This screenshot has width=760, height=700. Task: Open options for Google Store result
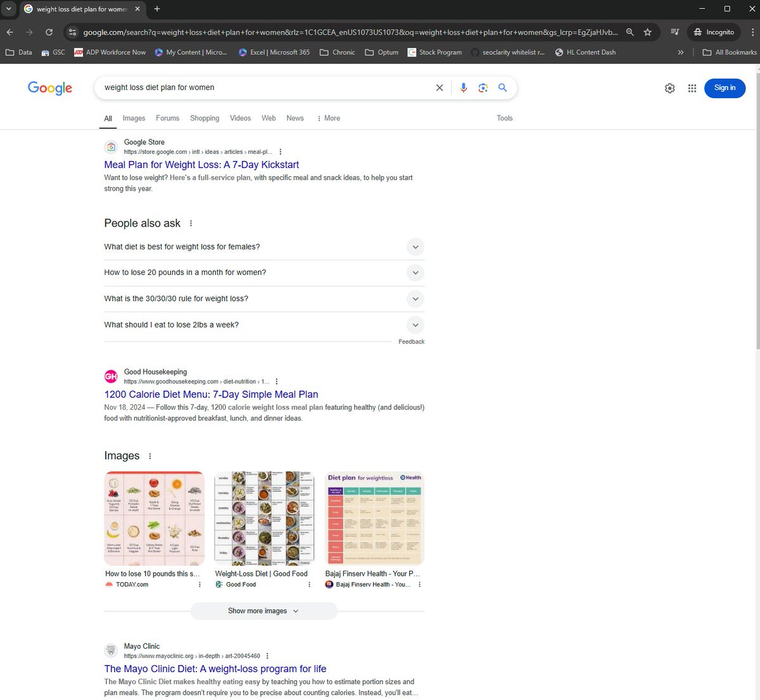point(281,152)
